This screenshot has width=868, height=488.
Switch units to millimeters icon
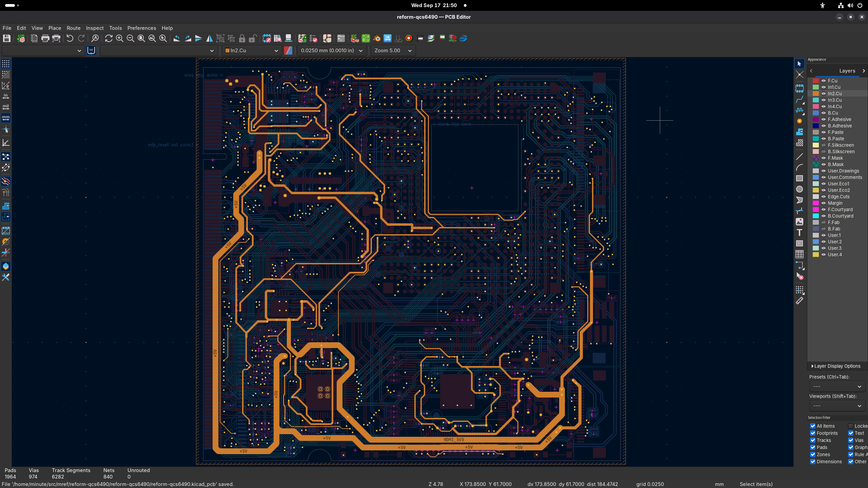coord(6,118)
